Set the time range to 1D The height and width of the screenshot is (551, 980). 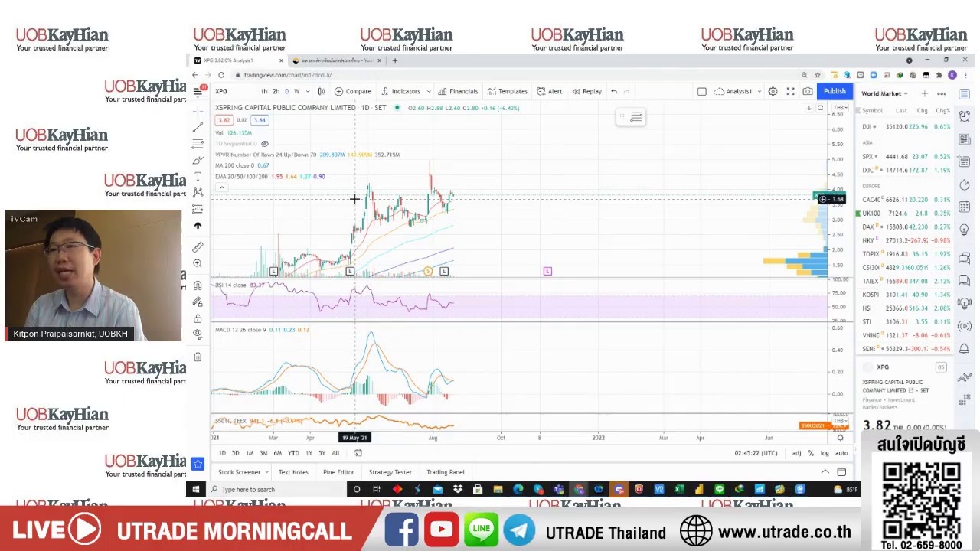click(x=222, y=453)
